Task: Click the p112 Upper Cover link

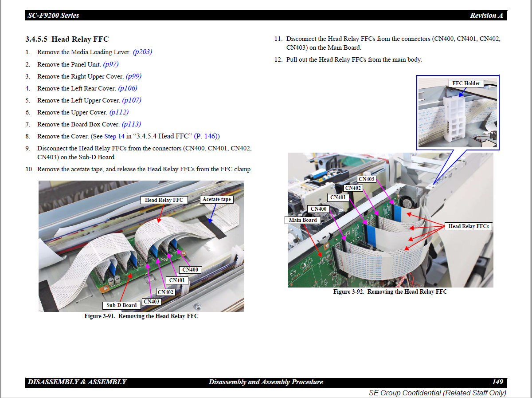Action: (119, 112)
